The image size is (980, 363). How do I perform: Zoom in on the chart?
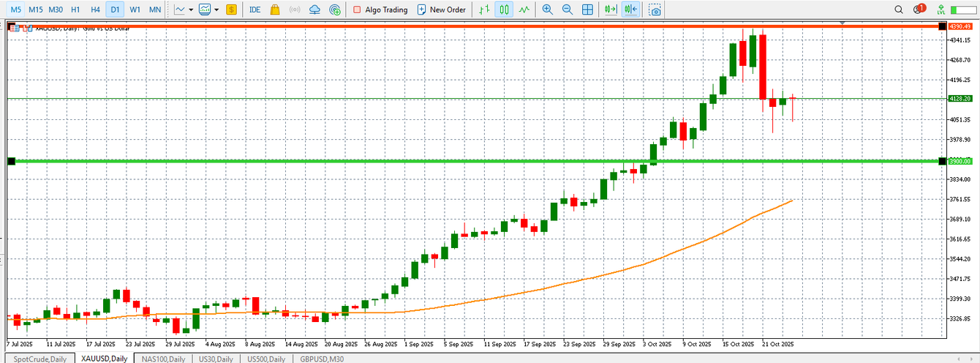547,10
